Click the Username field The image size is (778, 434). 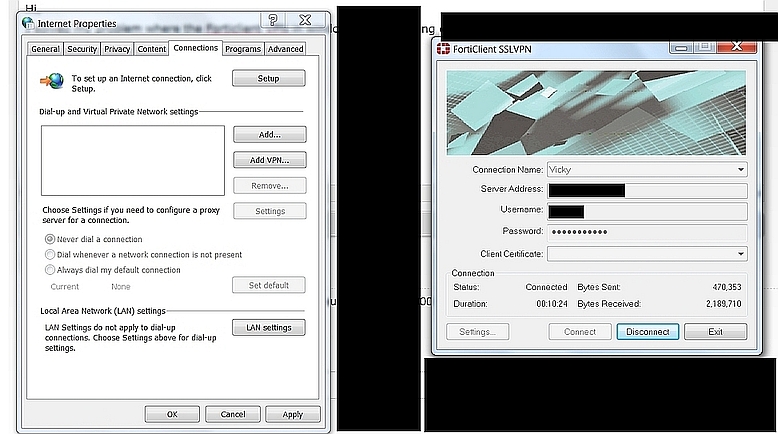click(647, 211)
